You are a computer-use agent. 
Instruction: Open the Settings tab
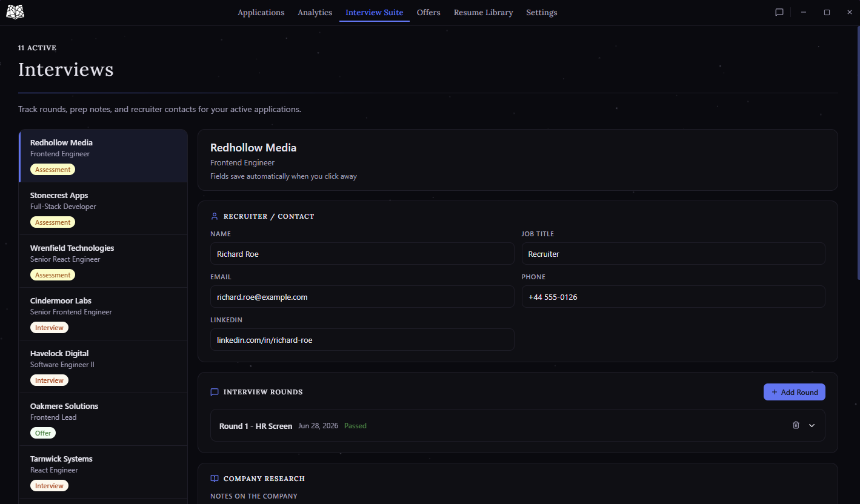click(542, 12)
